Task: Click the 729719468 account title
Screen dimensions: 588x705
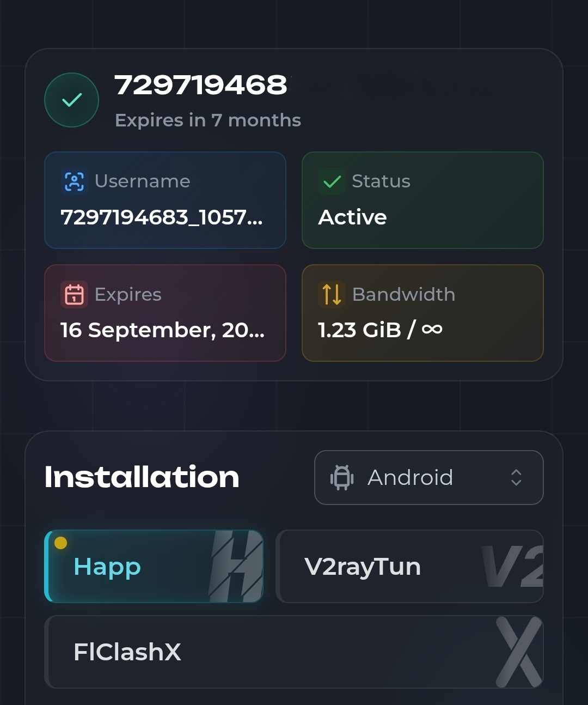Action: 201,85
